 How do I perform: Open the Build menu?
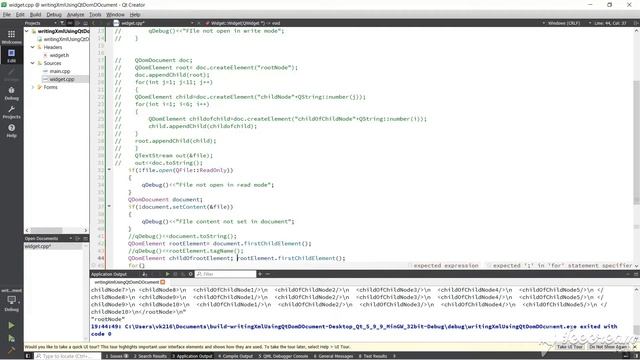(x=36, y=14)
